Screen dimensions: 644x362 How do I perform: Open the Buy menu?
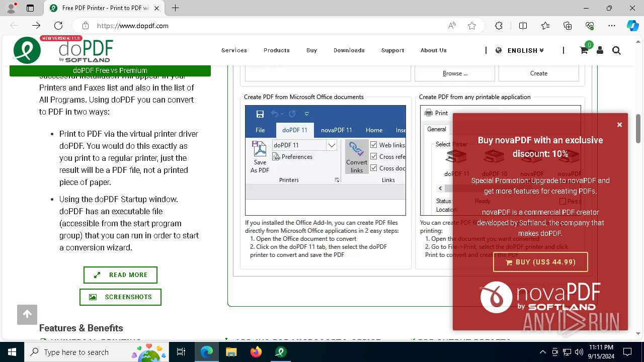tap(311, 50)
